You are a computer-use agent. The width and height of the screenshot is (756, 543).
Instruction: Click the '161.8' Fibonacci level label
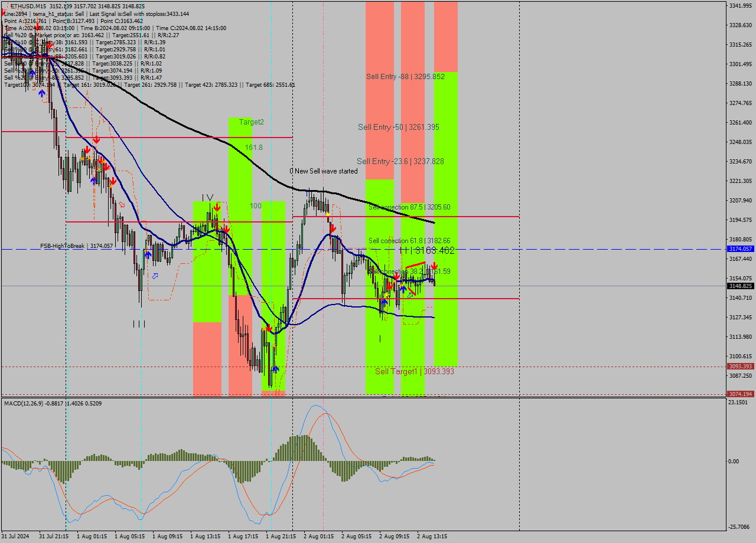(x=254, y=147)
